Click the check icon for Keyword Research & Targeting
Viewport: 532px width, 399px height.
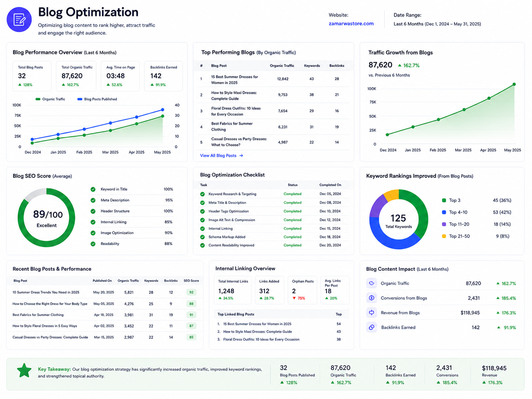point(202,194)
